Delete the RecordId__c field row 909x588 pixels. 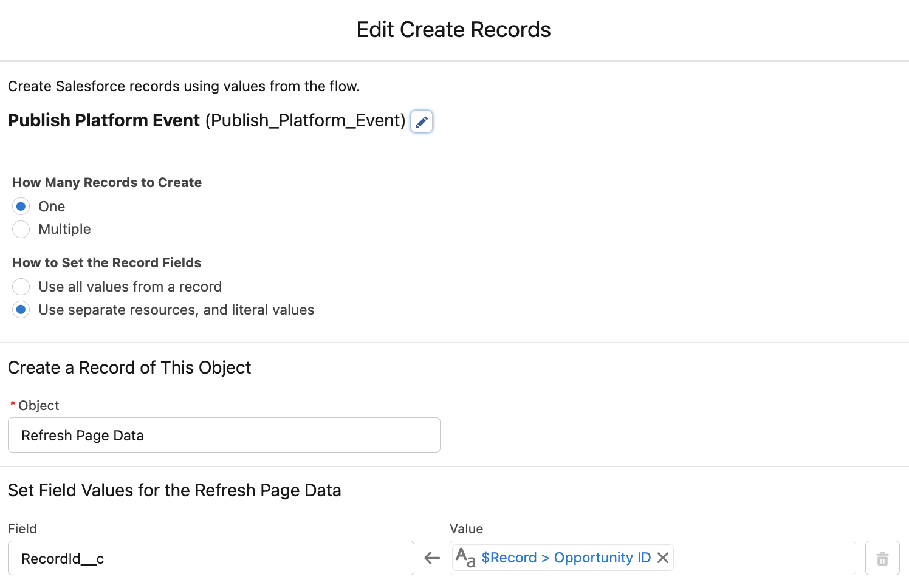coord(882,558)
